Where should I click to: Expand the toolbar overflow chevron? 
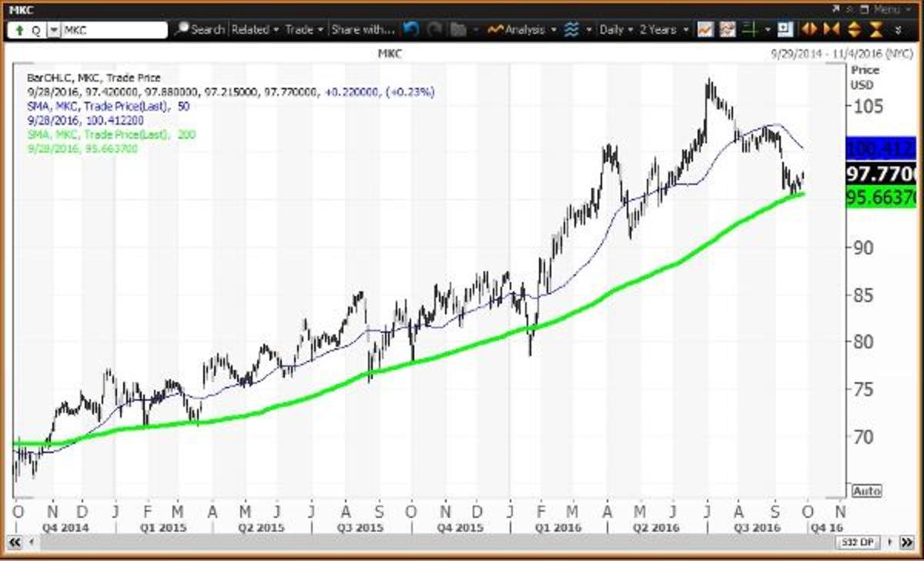click(899, 30)
